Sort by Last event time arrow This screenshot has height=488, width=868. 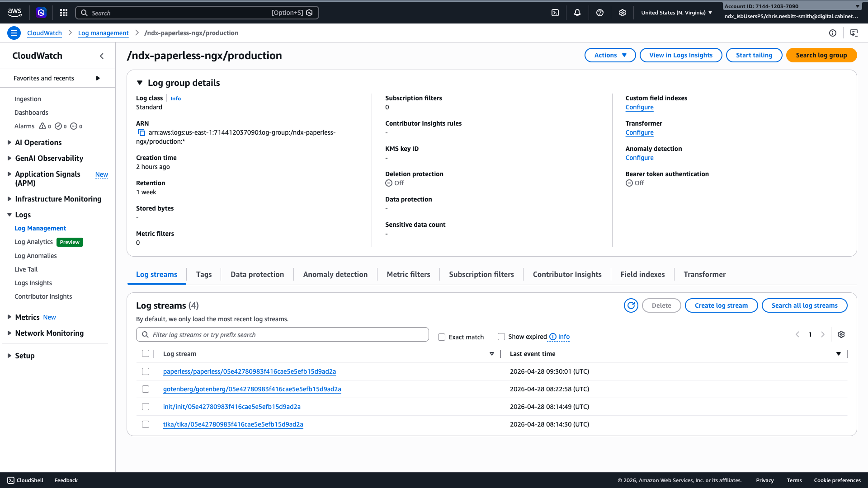click(839, 354)
